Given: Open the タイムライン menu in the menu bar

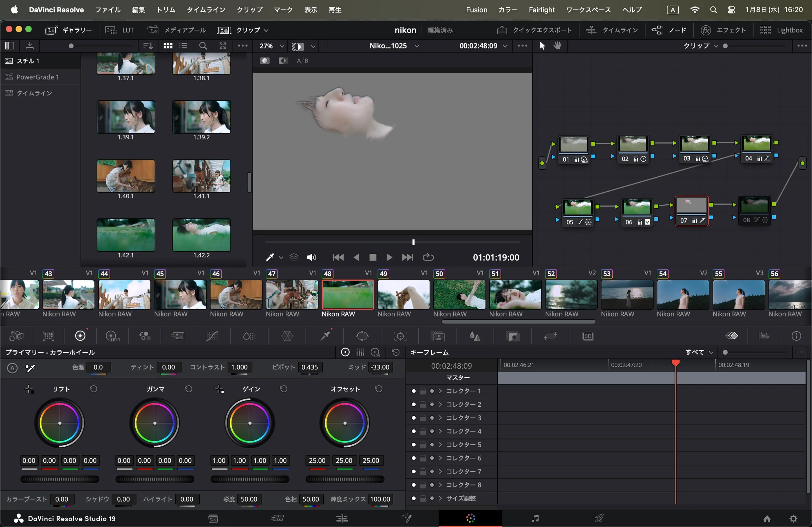Looking at the screenshot, I should pos(206,10).
